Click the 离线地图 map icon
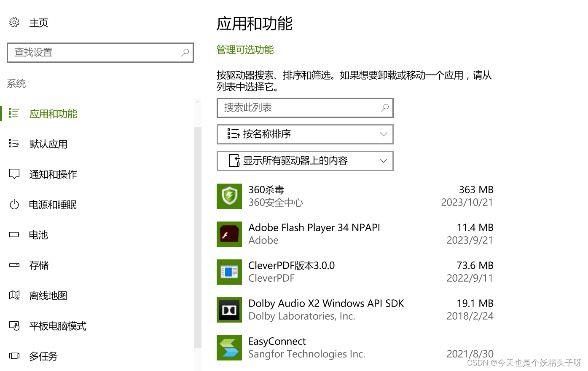Screen dimensions: 588x371 (14, 295)
